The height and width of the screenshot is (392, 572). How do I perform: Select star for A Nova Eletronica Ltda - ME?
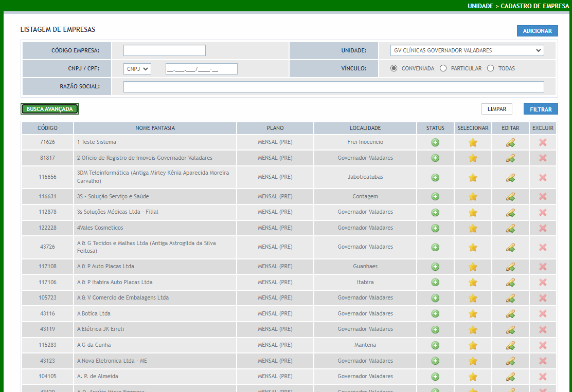tap(473, 361)
